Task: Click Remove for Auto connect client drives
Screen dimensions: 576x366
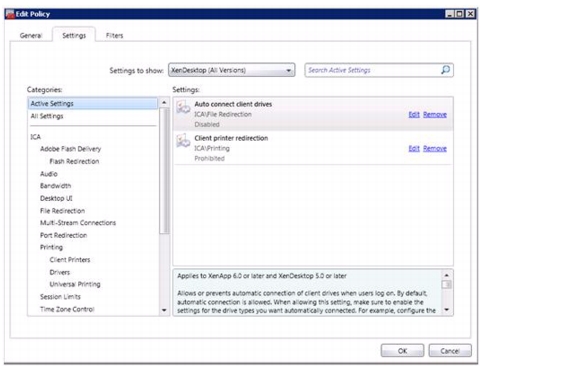Action: pyautogui.click(x=435, y=115)
